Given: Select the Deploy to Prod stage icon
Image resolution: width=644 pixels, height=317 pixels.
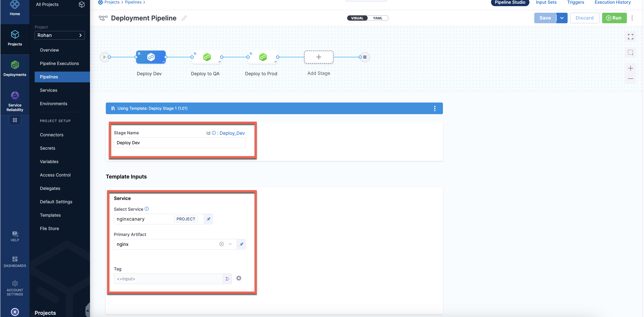Looking at the screenshot, I should point(263,57).
